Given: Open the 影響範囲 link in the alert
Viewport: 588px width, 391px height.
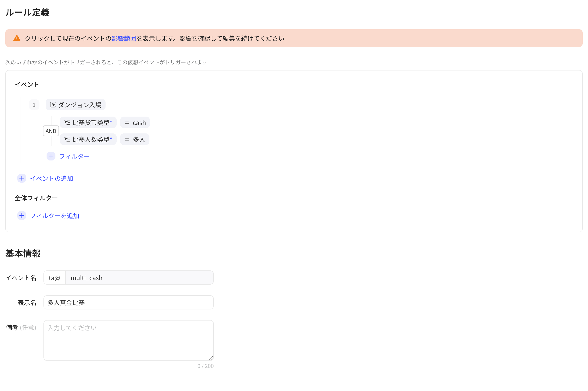Looking at the screenshot, I should pos(124,38).
